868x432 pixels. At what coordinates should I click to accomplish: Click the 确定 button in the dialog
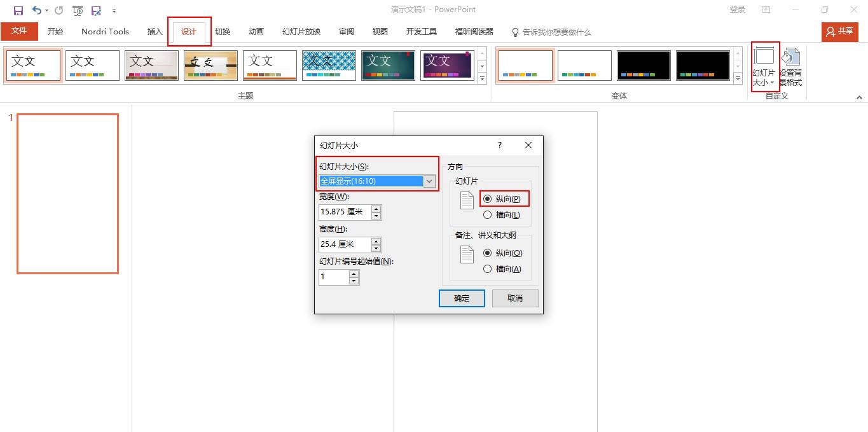pos(461,298)
